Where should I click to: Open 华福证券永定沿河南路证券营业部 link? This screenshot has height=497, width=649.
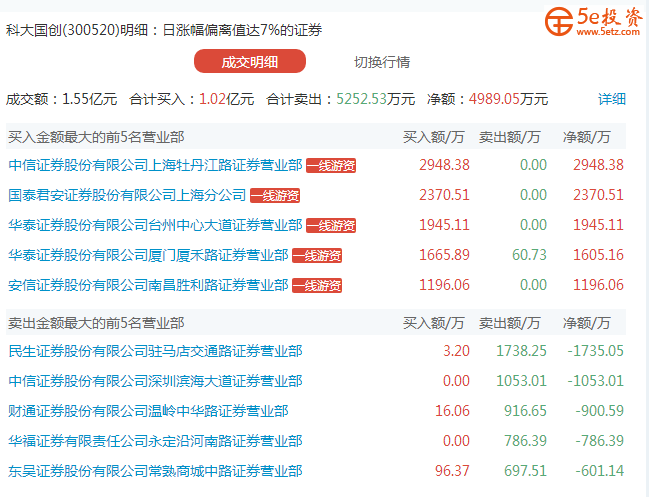(x=155, y=441)
